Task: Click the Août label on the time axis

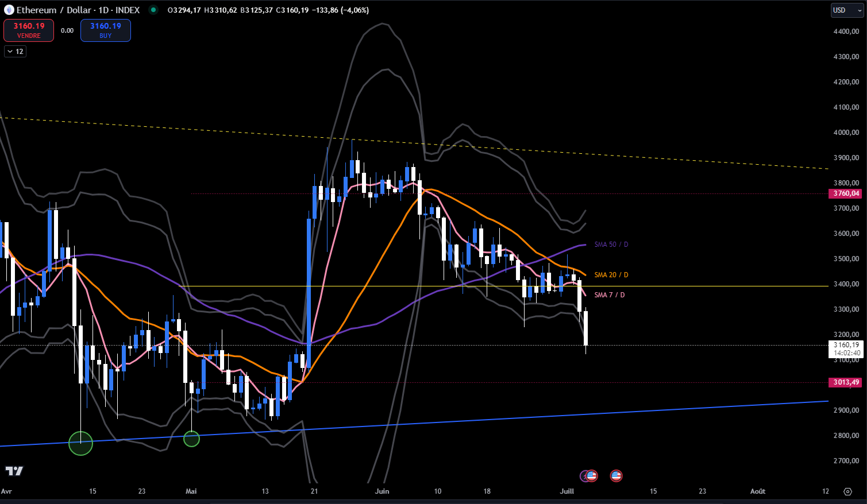Action: click(757, 491)
